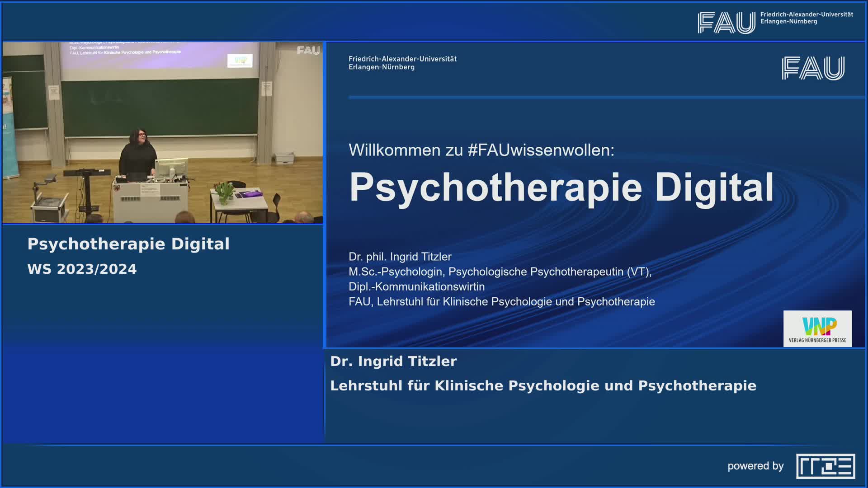This screenshot has width=868, height=488.
Task: Click the small VNP logo on projected screen
Action: point(240,61)
